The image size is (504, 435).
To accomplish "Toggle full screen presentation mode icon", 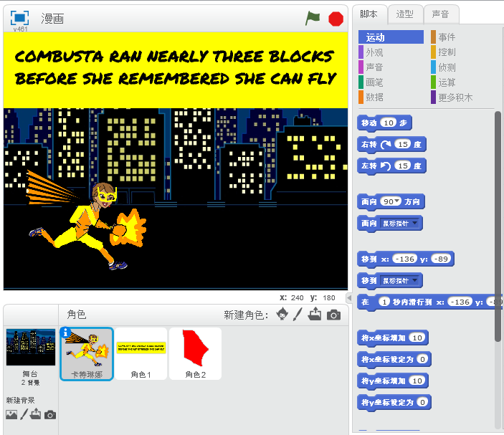I will pos(19,18).
